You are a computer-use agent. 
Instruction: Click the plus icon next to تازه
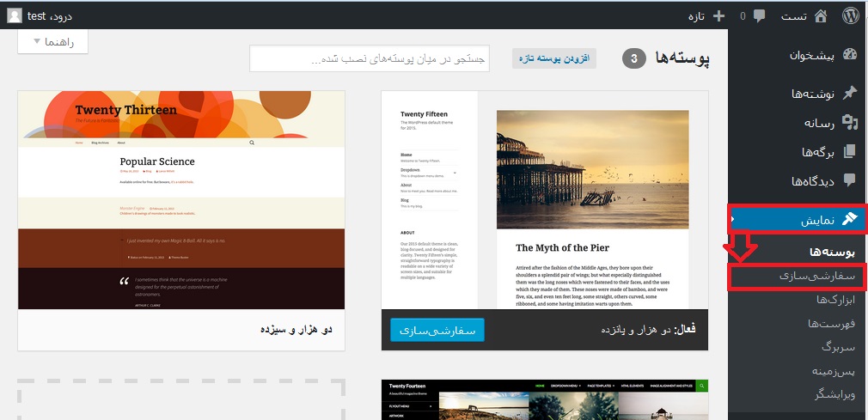point(718,16)
